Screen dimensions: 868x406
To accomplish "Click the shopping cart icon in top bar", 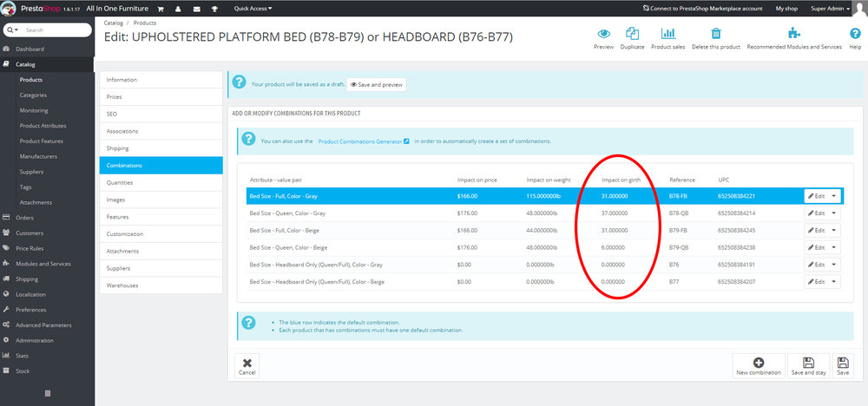I will [161, 9].
